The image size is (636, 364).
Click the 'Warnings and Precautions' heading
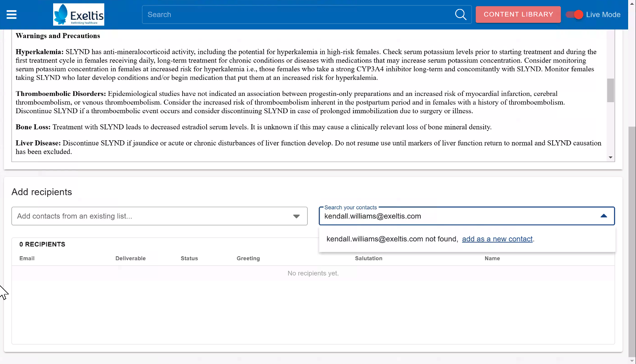[58, 36]
